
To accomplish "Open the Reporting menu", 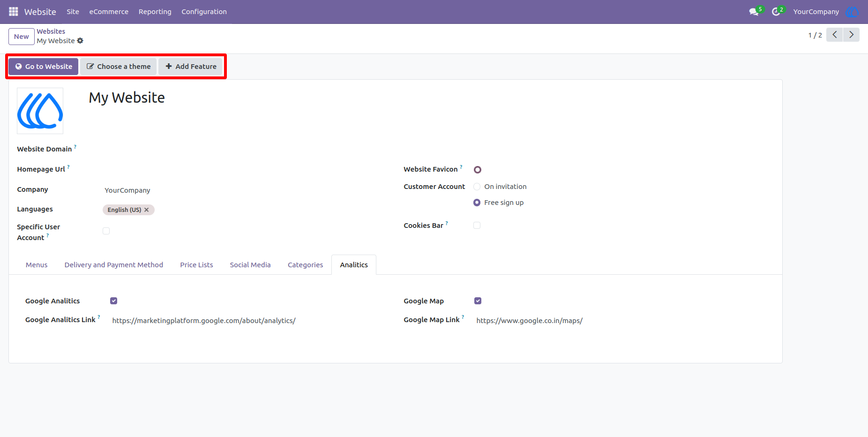I will [x=155, y=12].
